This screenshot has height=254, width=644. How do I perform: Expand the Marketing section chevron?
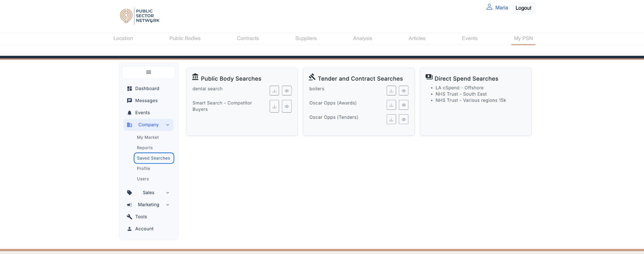coord(168,205)
